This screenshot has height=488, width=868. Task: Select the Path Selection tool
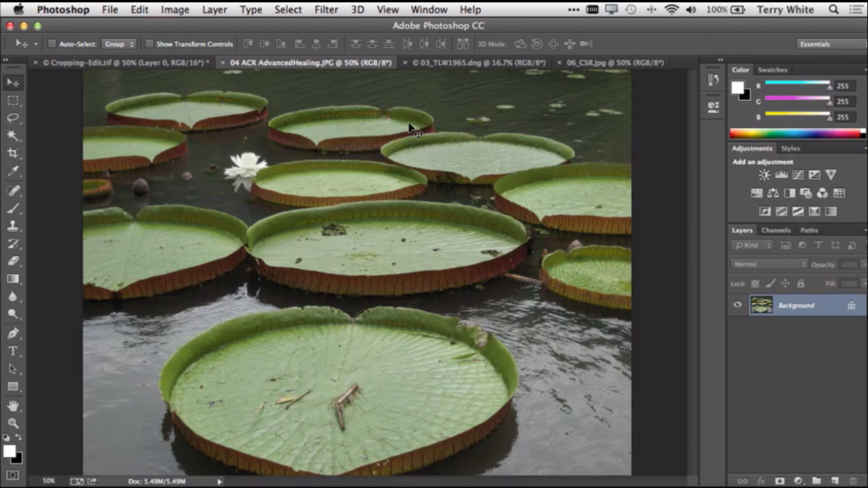tap(13, 369)
